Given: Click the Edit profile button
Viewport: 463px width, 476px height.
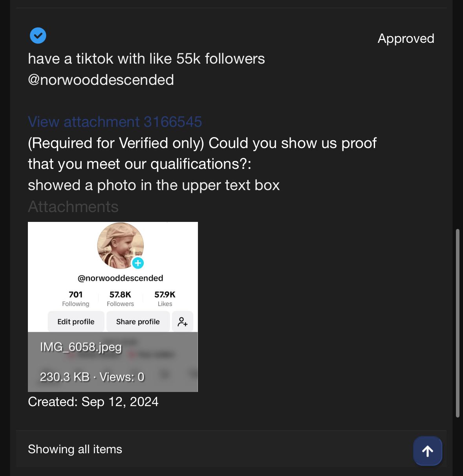Looking at the screenshot, I should click(x=76, y=322).
